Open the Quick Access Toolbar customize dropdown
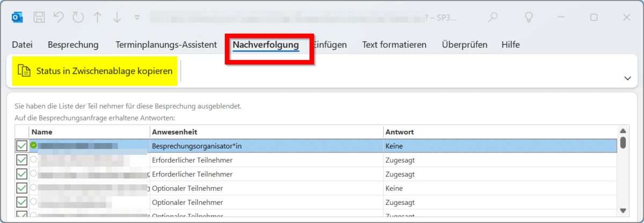 coord(137,17)
